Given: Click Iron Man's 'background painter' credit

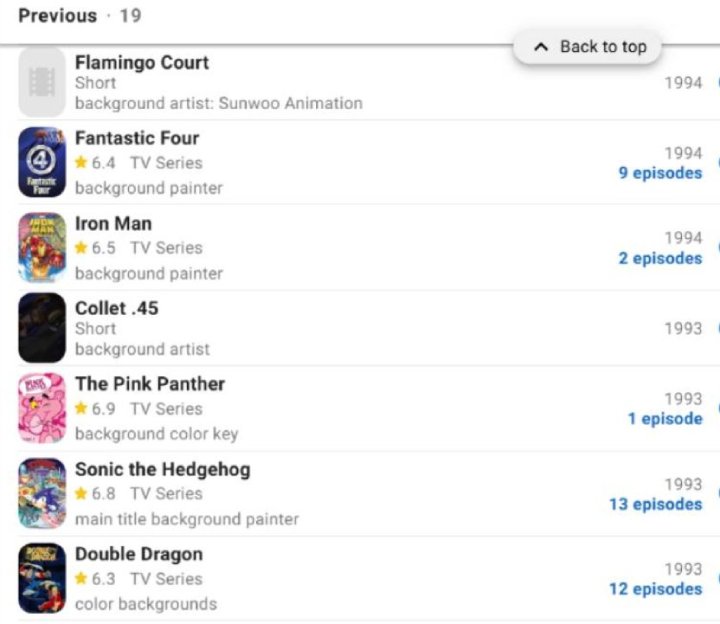Looking at the screenshot, I should click(x=149, y=274).
